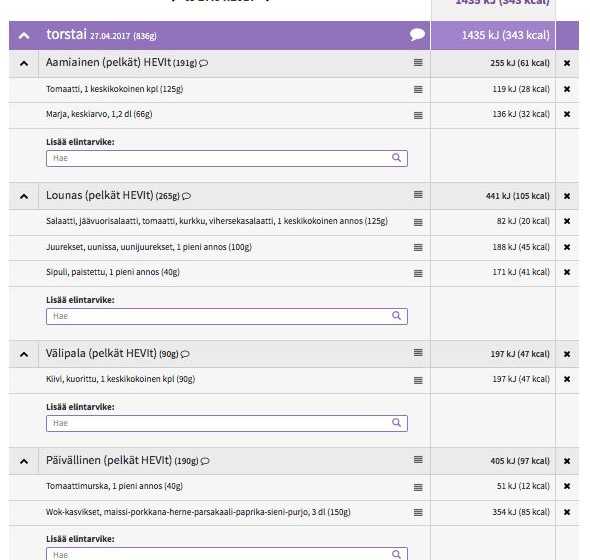Focus the Hae search field under Välipala
Screen dimensions: 590x560
point(227,423)
